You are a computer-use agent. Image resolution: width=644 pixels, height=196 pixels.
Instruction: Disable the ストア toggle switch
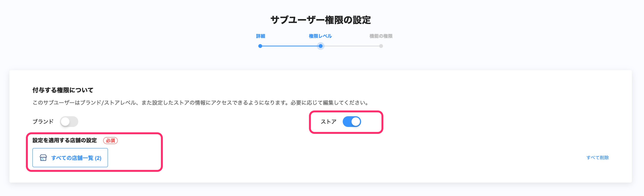[352, 122]
